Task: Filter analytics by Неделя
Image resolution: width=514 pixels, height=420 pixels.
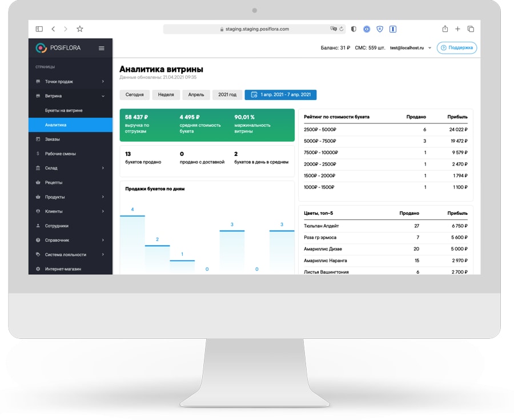Action: tap(166, 95)
